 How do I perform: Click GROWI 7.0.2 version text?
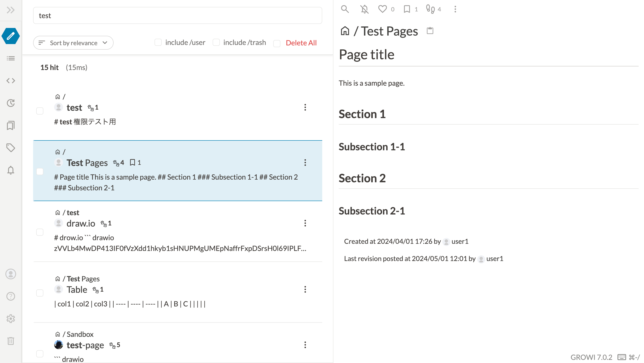pyautogui.click(x=591, y=357)
